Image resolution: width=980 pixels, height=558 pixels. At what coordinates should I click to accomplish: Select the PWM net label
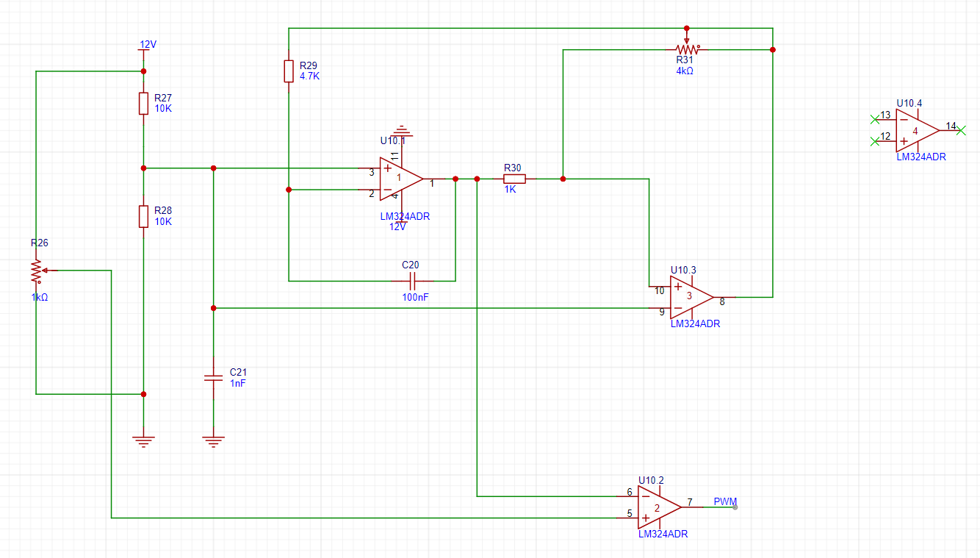(x=725, y=502)
